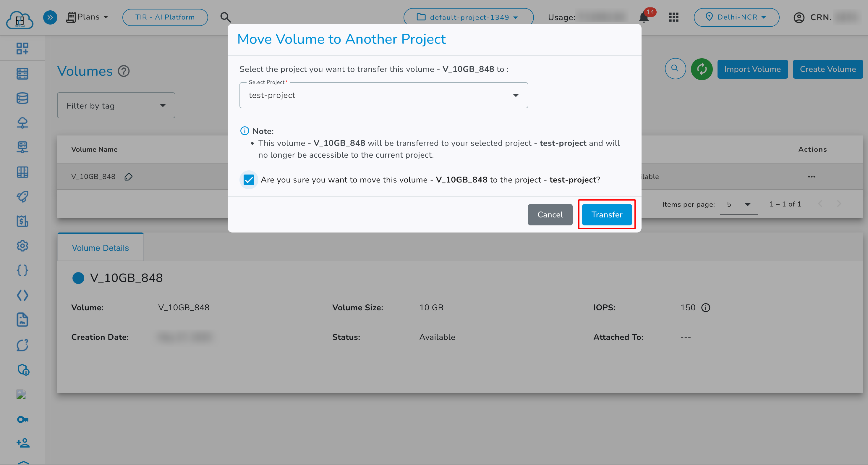Click the billing invoice icon in sidebar

(22, 221)
